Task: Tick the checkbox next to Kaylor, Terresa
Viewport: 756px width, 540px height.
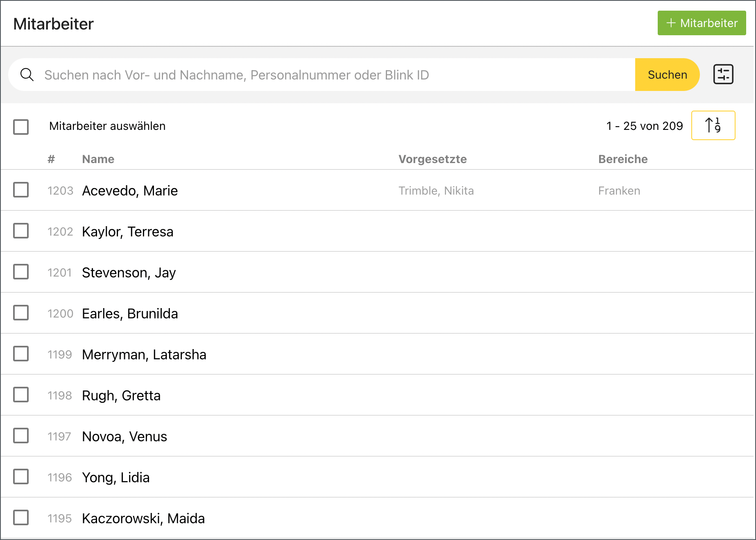Action: 21,231
